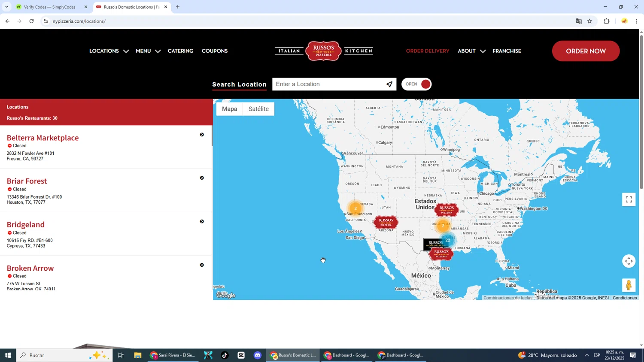644x362 pixels.
Task: Select the Street View pegman icon
Action: click(629, 285)
